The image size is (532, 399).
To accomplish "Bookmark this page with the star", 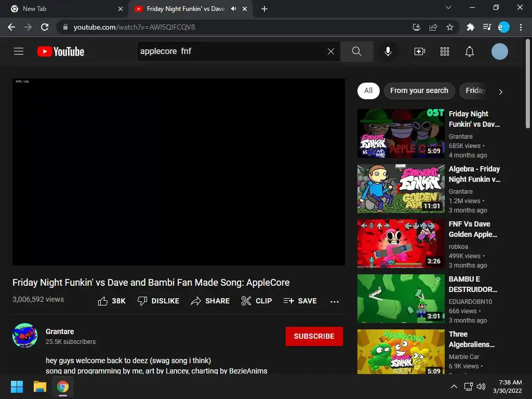I will (x=450, y=27).
